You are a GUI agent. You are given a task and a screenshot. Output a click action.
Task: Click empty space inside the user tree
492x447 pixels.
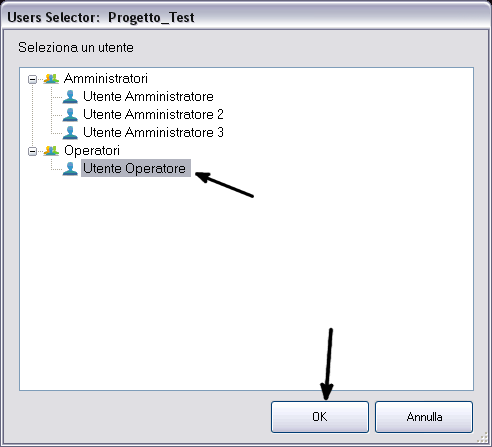click(x=247, y=283)
